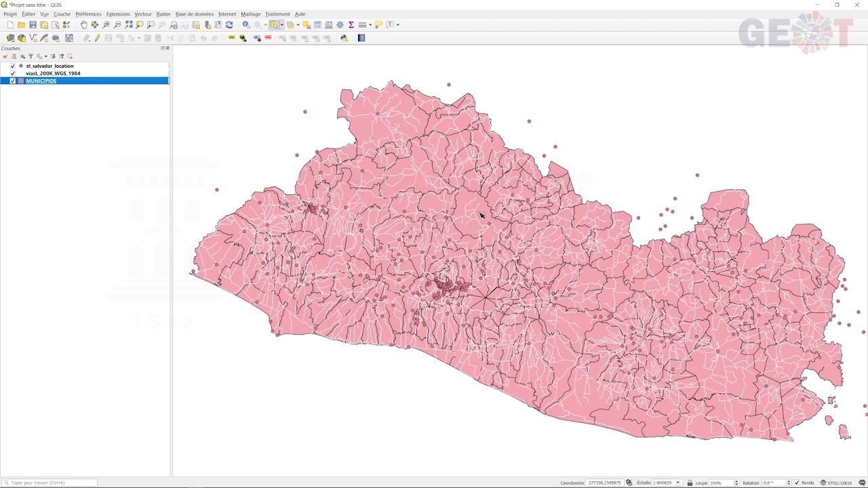Click the Manage Map Themes eye icon
The width and height of the screenshot is (868, 488).
coord(22,56)
